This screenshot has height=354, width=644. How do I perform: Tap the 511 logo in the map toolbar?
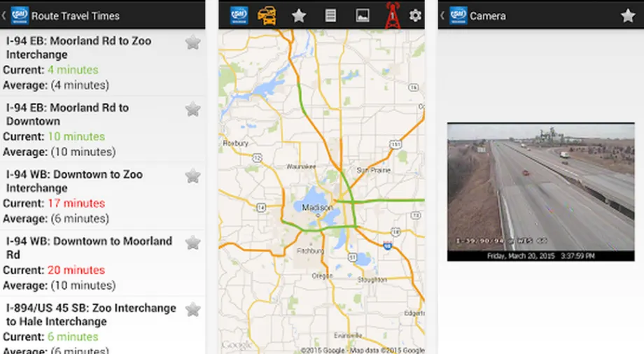coord(239,15)
